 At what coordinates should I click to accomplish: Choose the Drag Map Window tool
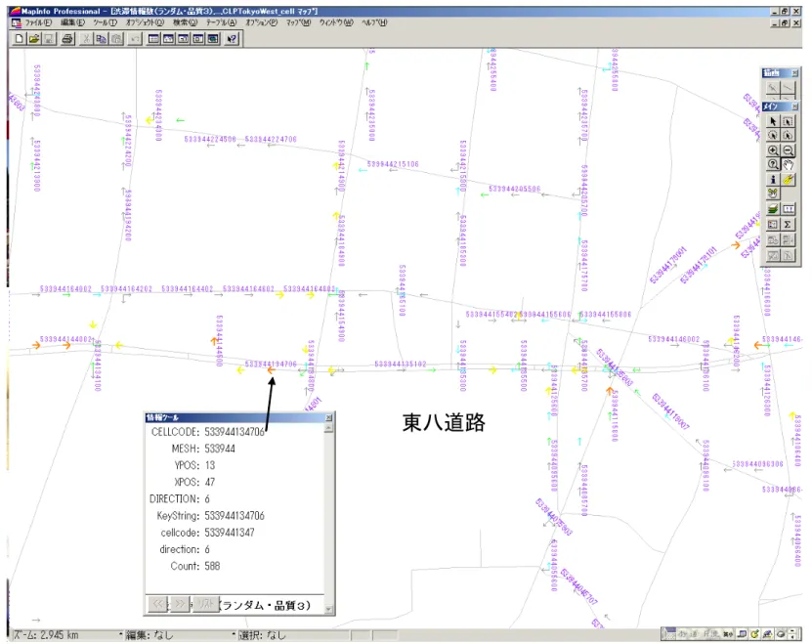click(x=773, y=193)
